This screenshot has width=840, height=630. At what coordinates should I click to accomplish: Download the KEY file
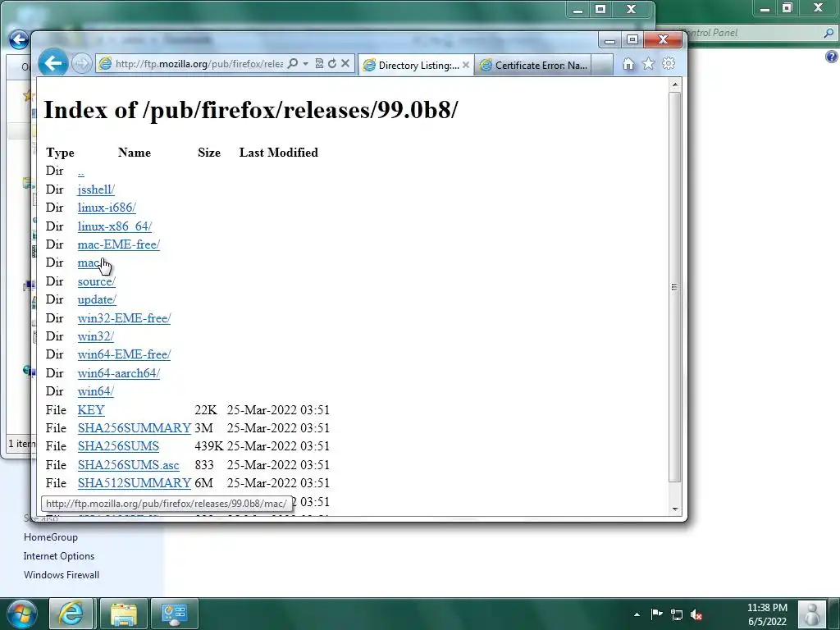[x=91, y=410]
